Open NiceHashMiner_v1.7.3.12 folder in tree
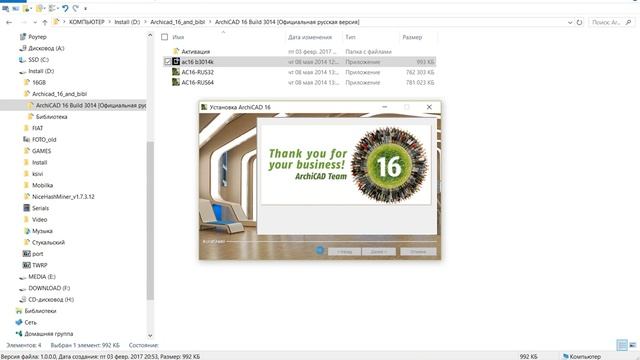 (x=63, y=197)
